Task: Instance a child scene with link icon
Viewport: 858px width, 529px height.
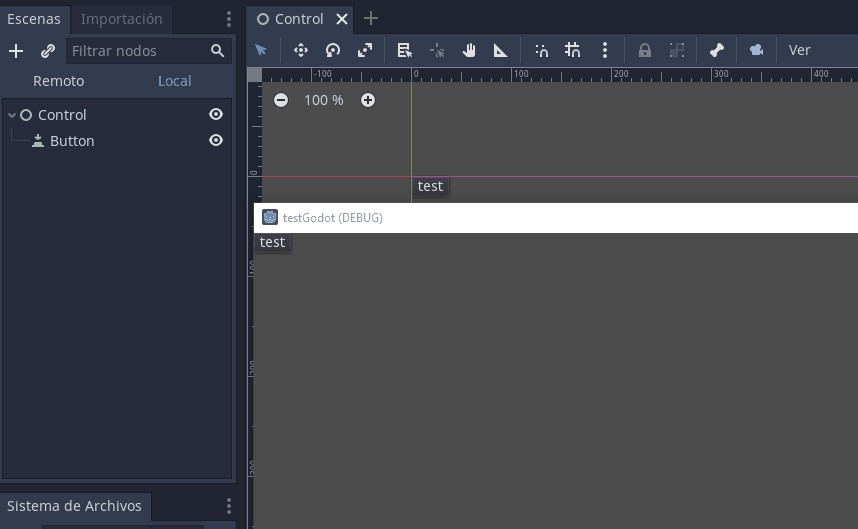Action: coord(48,51)
